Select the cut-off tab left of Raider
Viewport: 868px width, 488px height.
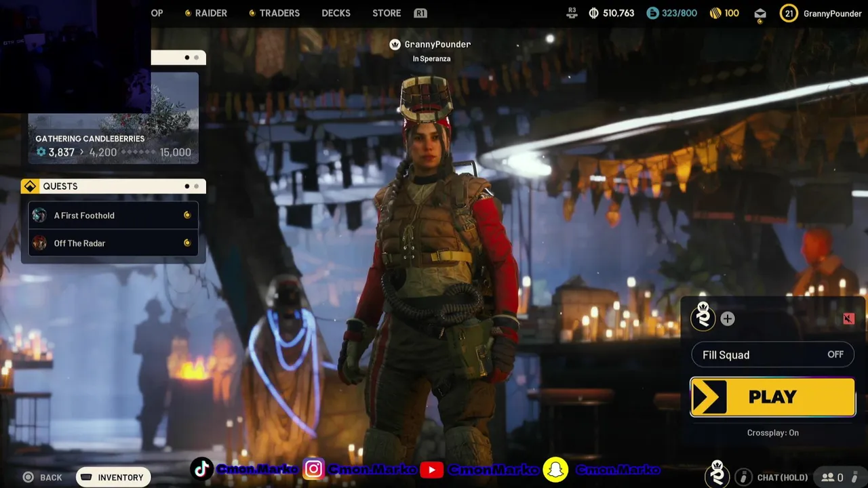[x=157, y=13]
